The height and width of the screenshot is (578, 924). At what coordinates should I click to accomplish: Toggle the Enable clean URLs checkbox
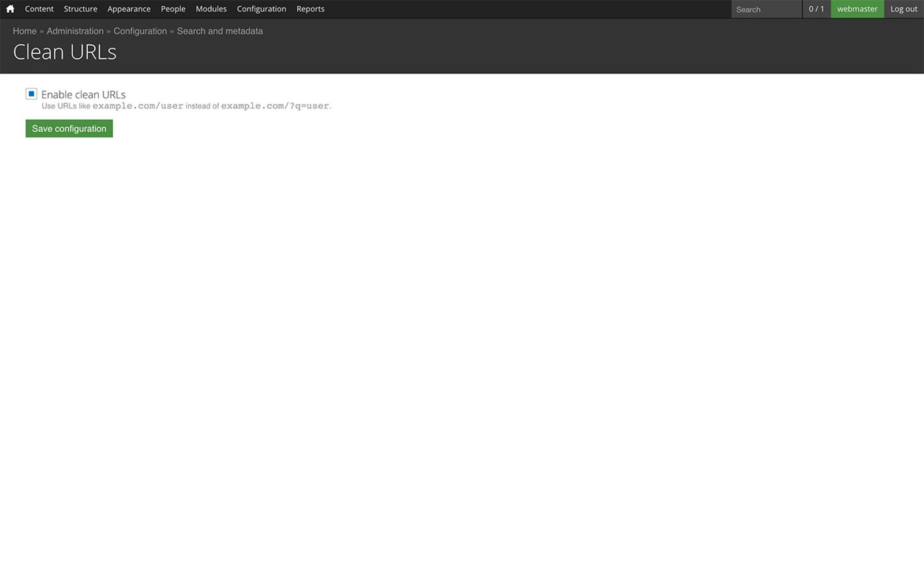31,94
